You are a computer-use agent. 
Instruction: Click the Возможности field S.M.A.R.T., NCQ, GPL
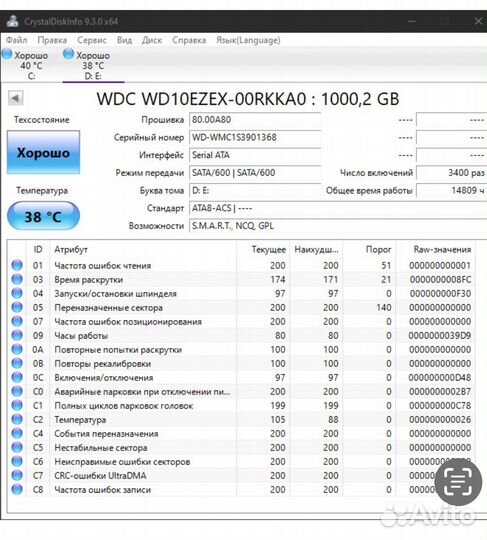tap(338, 226)
